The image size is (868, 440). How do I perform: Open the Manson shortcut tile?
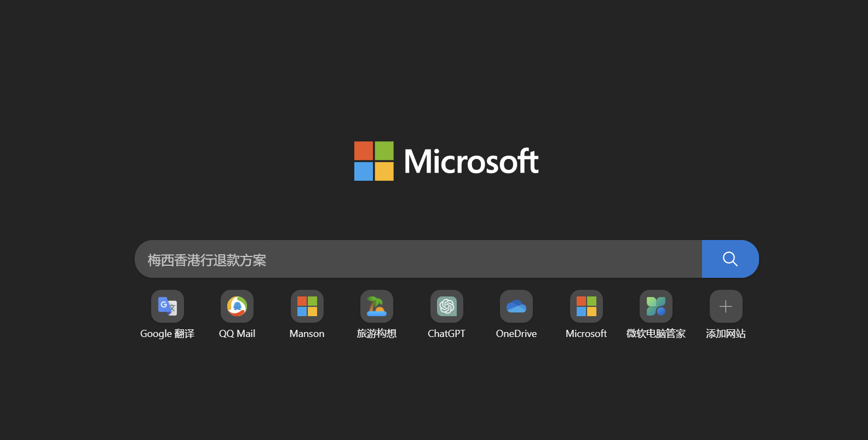click(x=307, y=306)
